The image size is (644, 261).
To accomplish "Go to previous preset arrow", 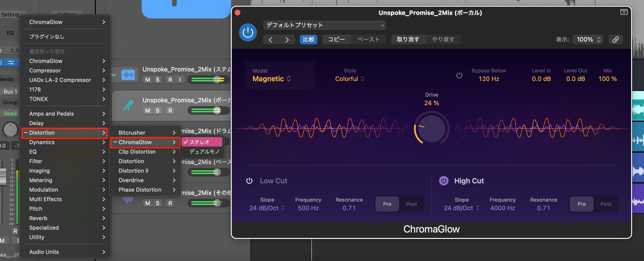I will pos(271,40).
